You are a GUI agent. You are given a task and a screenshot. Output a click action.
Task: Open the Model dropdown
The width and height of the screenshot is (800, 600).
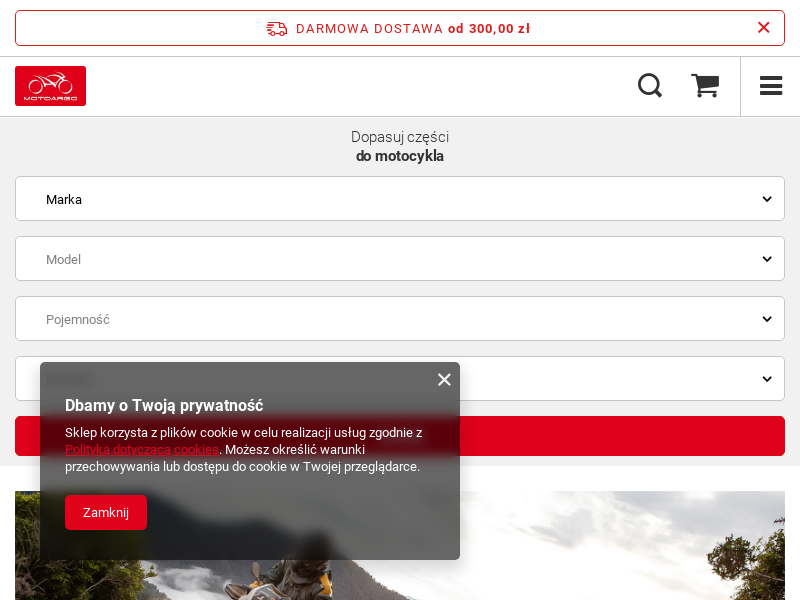click(400, 258)
